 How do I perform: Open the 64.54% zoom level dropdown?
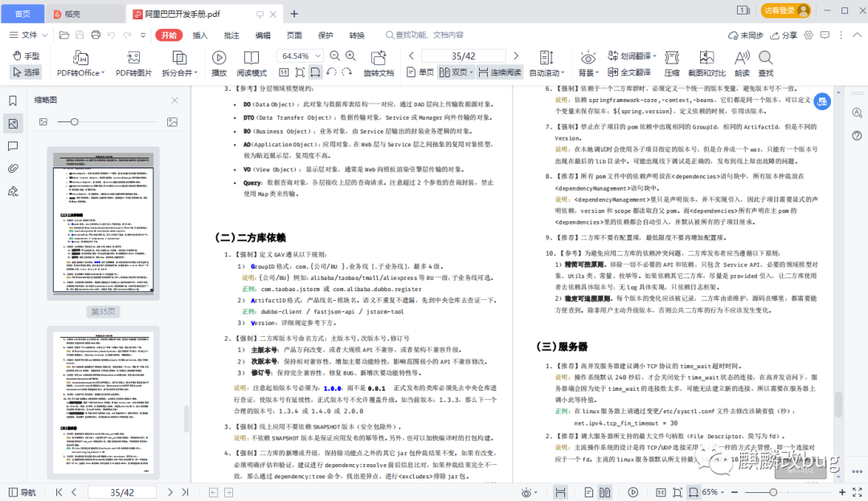318,56
